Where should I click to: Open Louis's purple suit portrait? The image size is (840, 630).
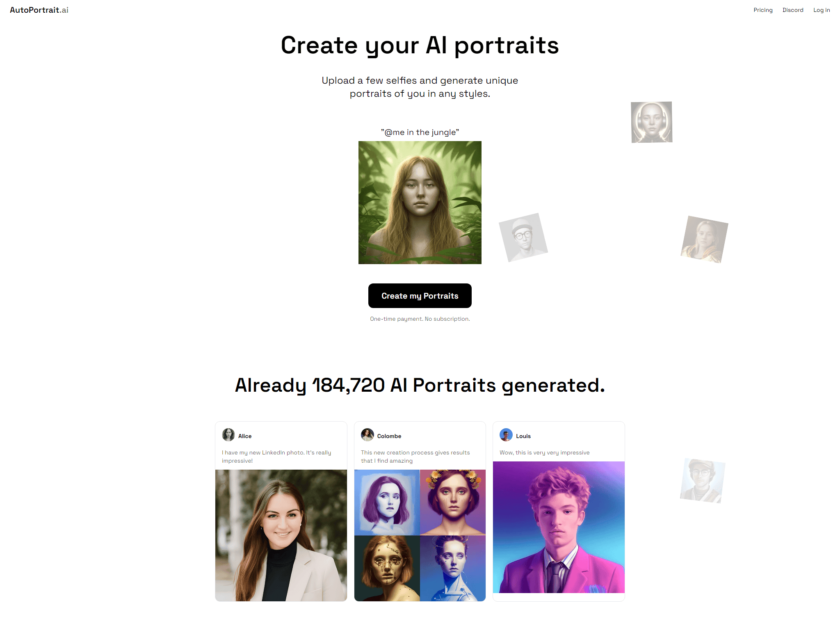coord(559,527)
